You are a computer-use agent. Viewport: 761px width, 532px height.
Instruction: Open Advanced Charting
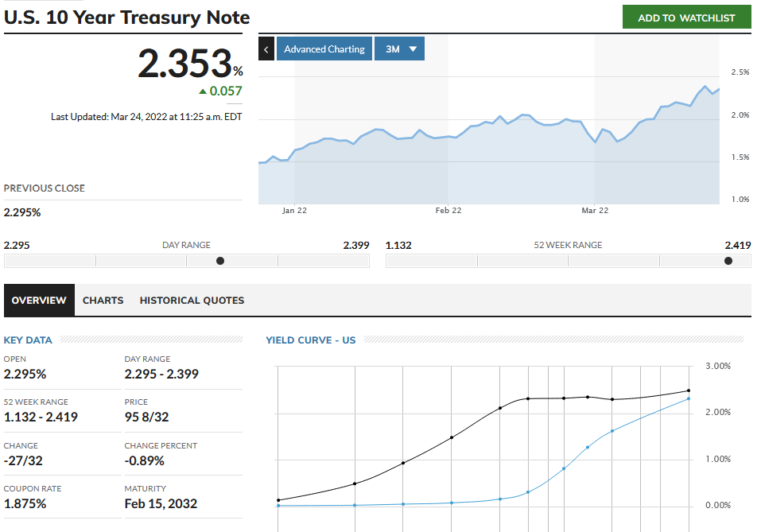(x=324, y=49)
